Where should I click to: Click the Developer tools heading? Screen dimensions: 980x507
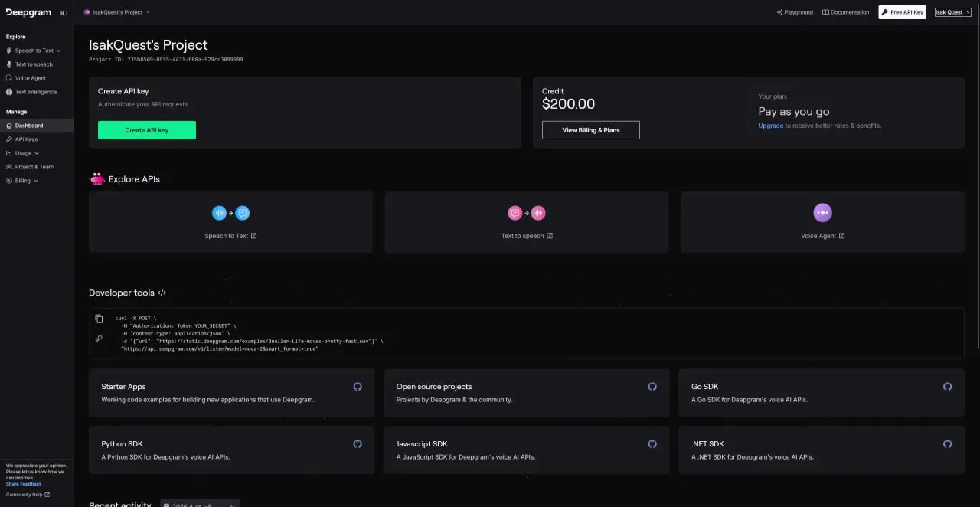(122, 293)
